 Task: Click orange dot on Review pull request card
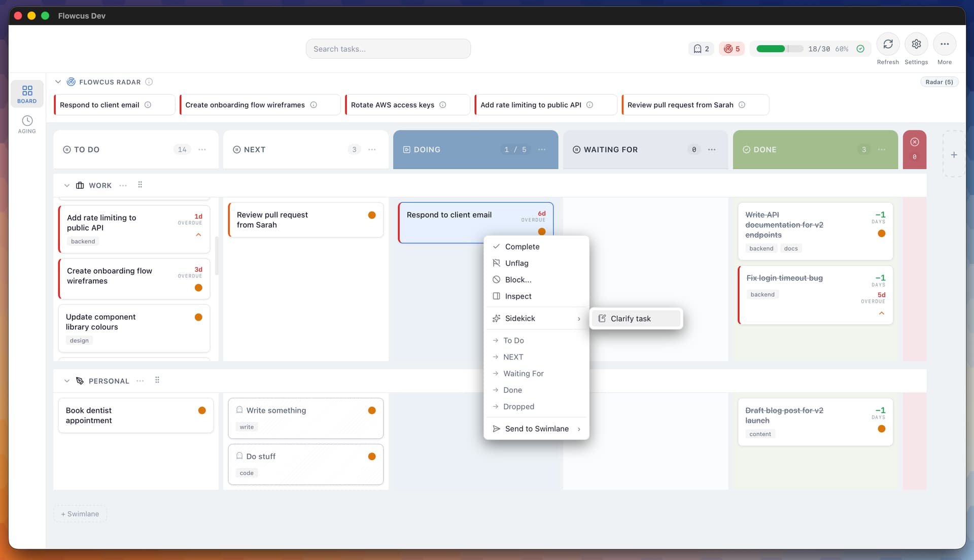pyautogui.click(x=372, y=215)
